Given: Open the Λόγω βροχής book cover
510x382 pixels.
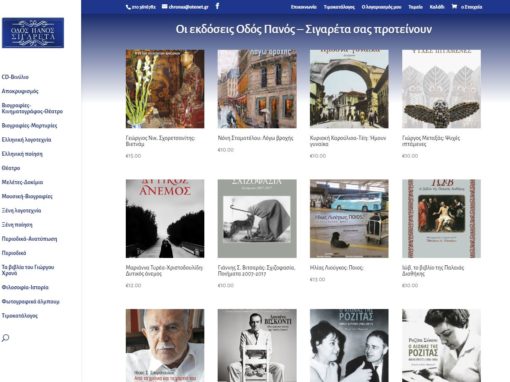Looking at the screenshot, I should point(257,89).
